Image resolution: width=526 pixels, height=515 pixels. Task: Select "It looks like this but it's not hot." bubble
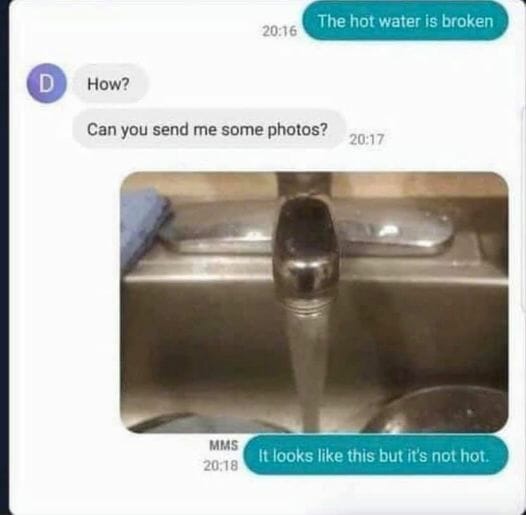376,455
